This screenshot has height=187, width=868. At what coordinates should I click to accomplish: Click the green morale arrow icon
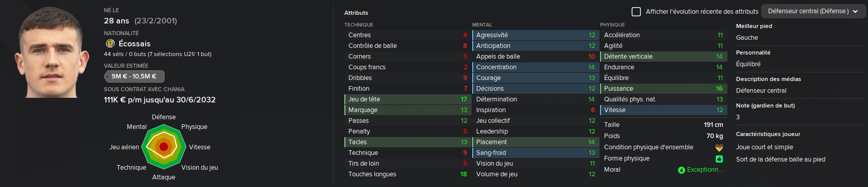(x=681, y=170)
